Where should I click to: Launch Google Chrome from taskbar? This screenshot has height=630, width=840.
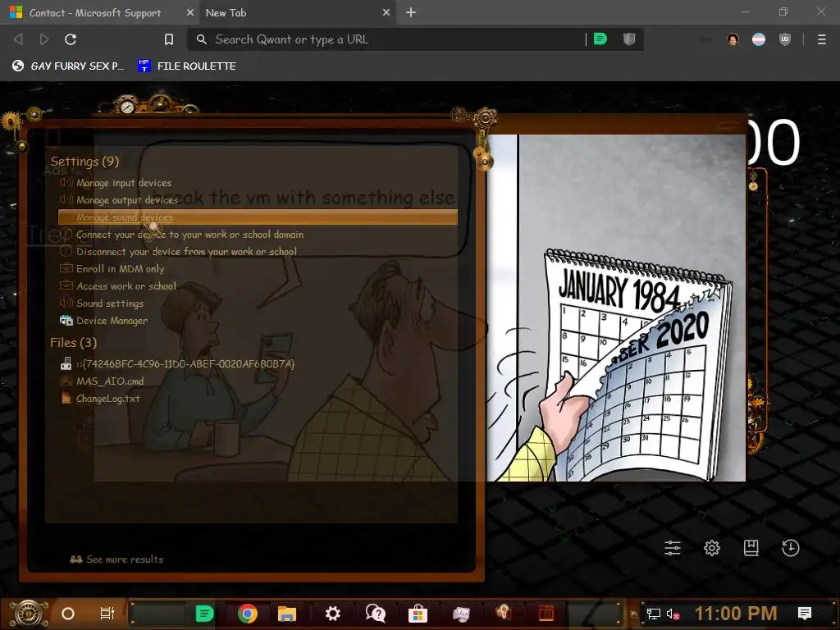click(247, 614)
